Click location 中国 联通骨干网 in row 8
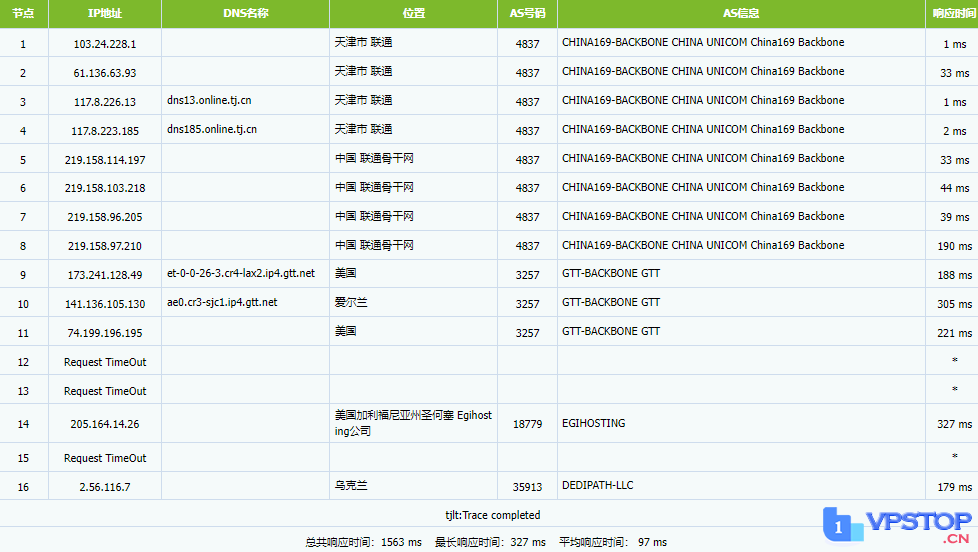Viewport: 978px width, 552px height. coord(374,245)
